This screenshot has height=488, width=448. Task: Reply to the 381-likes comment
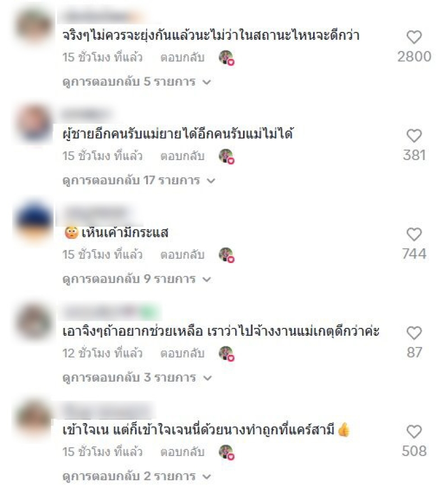[183, 156]
